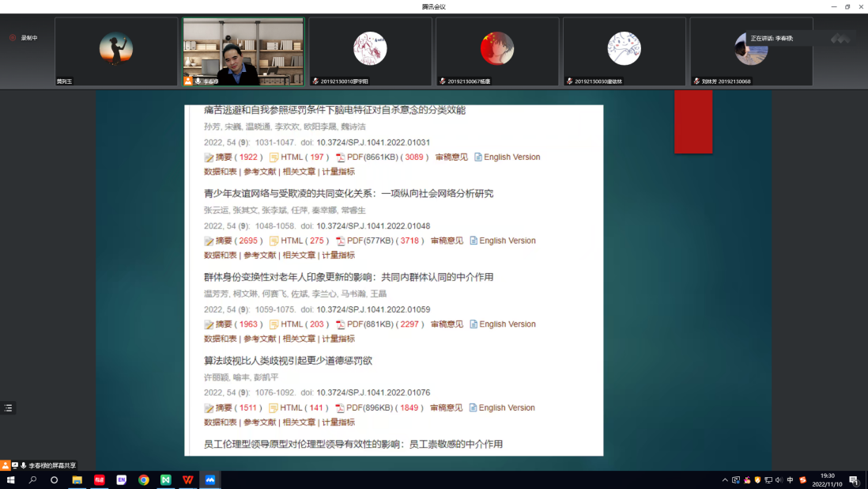Image resolution: width=868 pixels, height=489 pixels.
Task: Open the 算法歧视比人类歧视 article title
Action: coord(288,361)
